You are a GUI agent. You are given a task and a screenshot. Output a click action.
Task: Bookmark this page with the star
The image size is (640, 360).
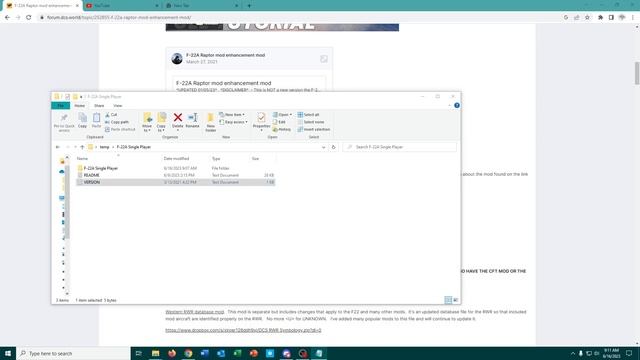[587, 18]
